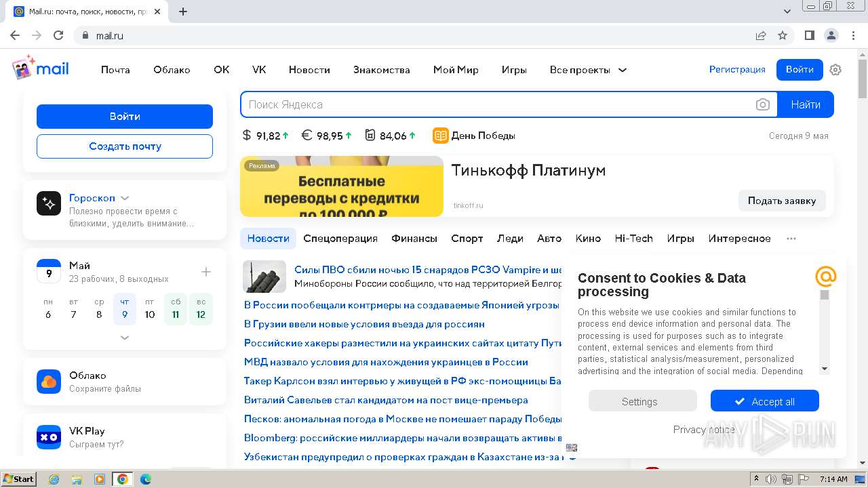Open headline МВД назвало условия
The height and width of the screenshot is (488, 868).
click(386, 362)
